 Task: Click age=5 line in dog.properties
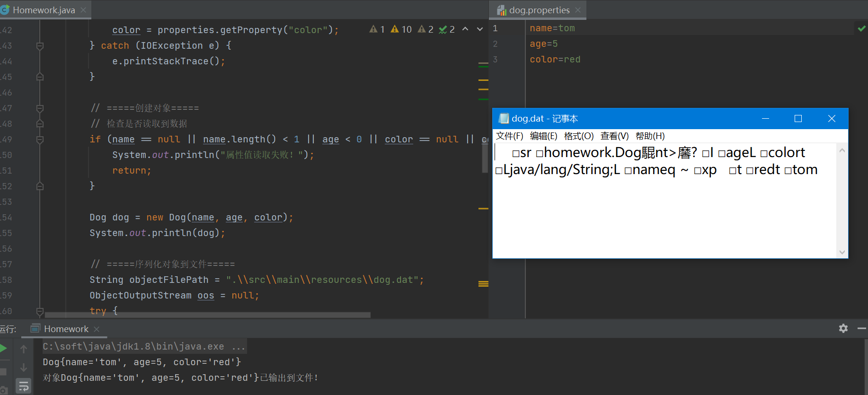(543, 44)
